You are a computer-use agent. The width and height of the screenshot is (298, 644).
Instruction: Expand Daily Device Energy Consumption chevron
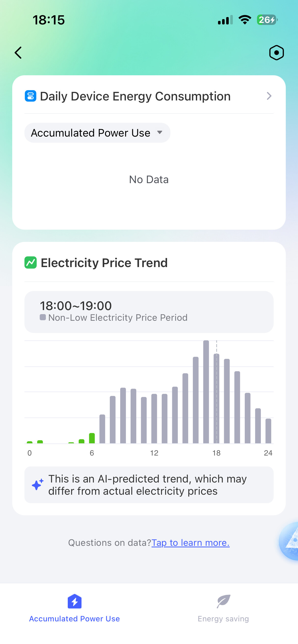pos(269,96)
